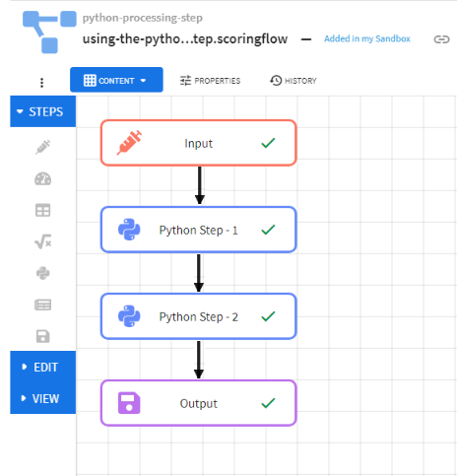
Task: Switch to the PROPERTIES tab
Action: (x=210, y=81)
